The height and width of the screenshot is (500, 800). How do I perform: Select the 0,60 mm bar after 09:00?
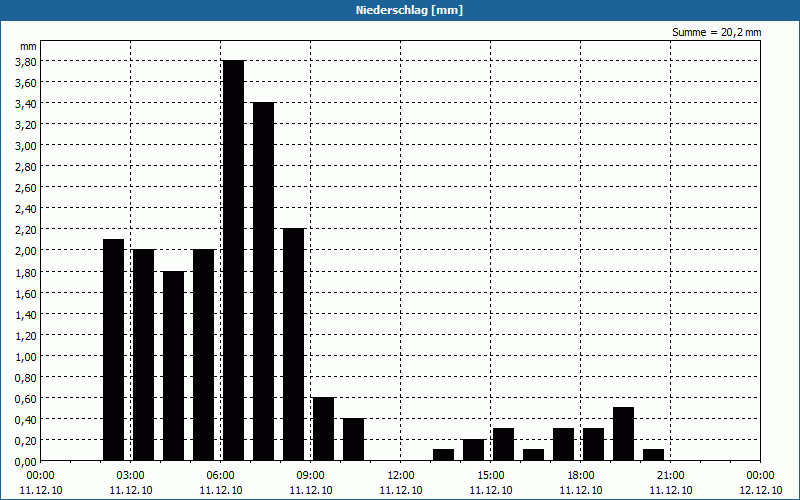pos(323,428)
